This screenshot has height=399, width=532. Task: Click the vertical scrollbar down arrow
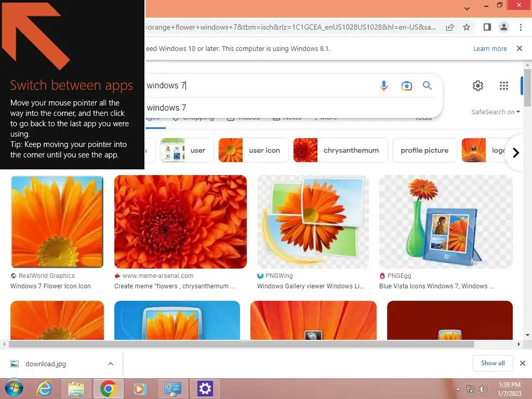tap(527, 335)
